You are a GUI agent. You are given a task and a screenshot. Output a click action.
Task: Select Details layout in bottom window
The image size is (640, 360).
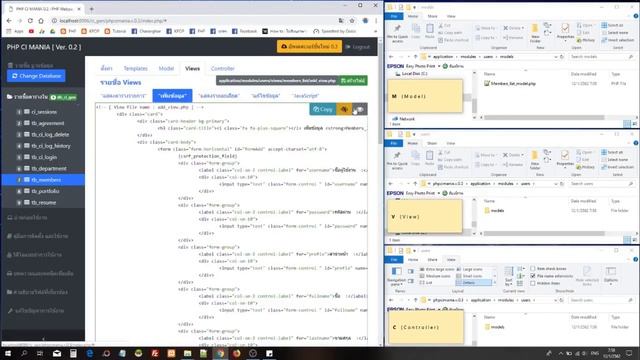(473, 282)
